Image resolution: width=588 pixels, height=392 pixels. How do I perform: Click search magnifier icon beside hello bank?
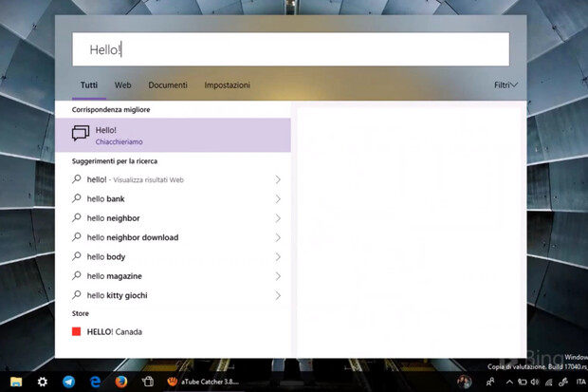click(77, 198)
